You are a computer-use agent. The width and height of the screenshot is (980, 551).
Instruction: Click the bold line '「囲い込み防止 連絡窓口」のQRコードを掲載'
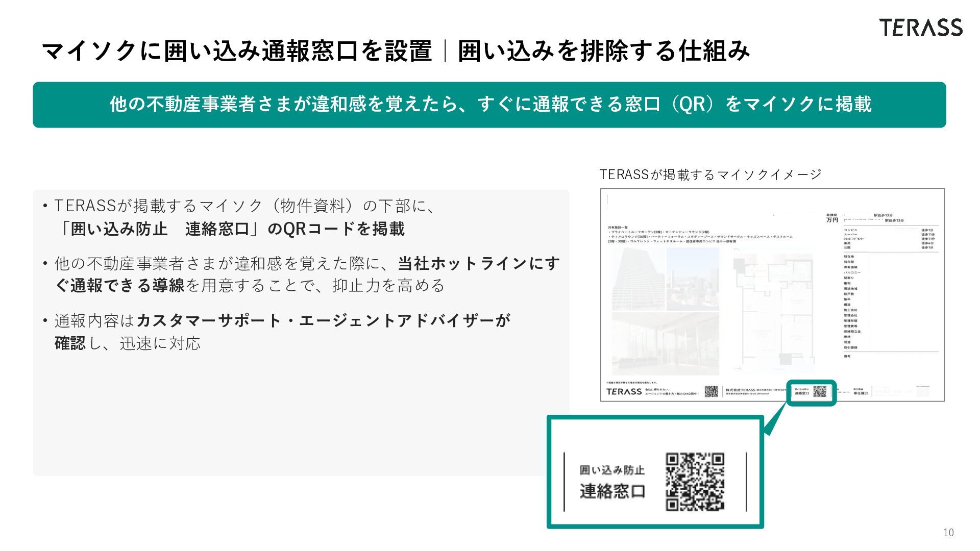coord(232,229)
